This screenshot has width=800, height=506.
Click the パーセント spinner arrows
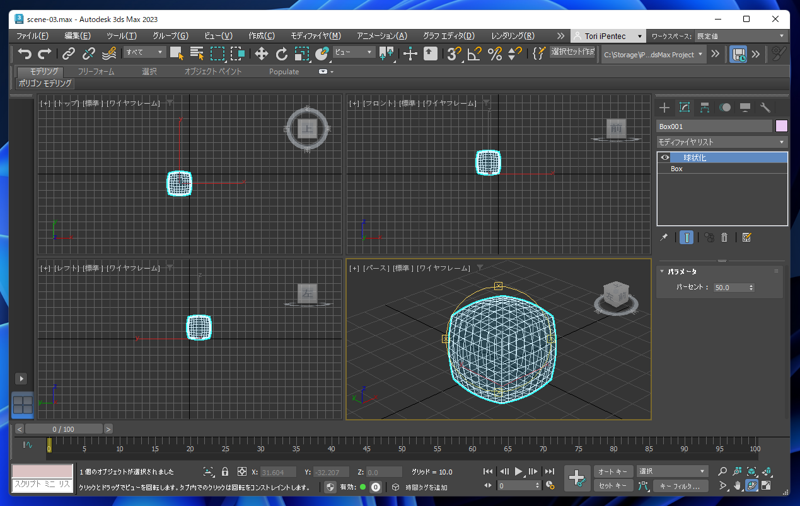[751, 288]
